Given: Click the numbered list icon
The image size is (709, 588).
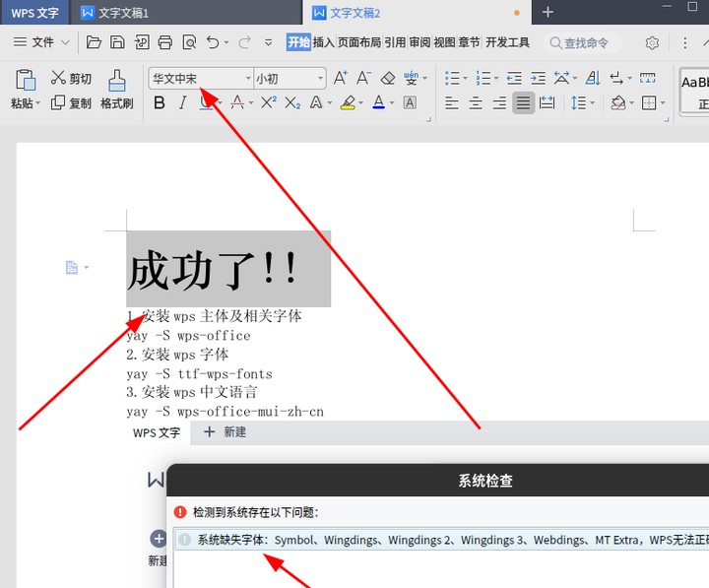Looking at the screenshot, I should tap(483, 78).
